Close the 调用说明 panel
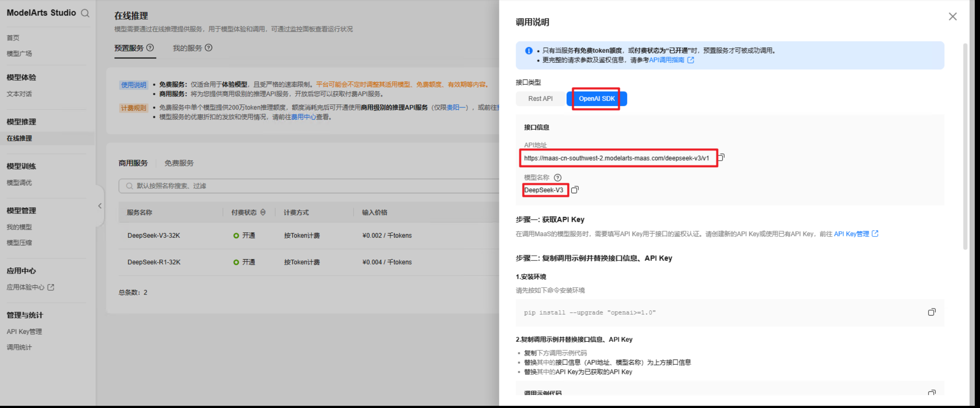This screenshot has height=408, width=980. [952, 17]
